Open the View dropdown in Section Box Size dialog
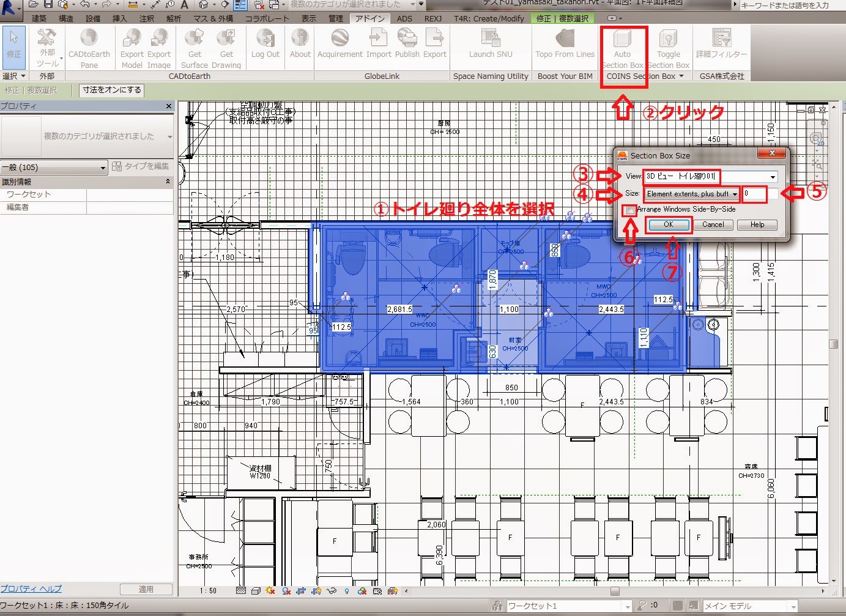The image size is (846, 616). click(773, 177)
